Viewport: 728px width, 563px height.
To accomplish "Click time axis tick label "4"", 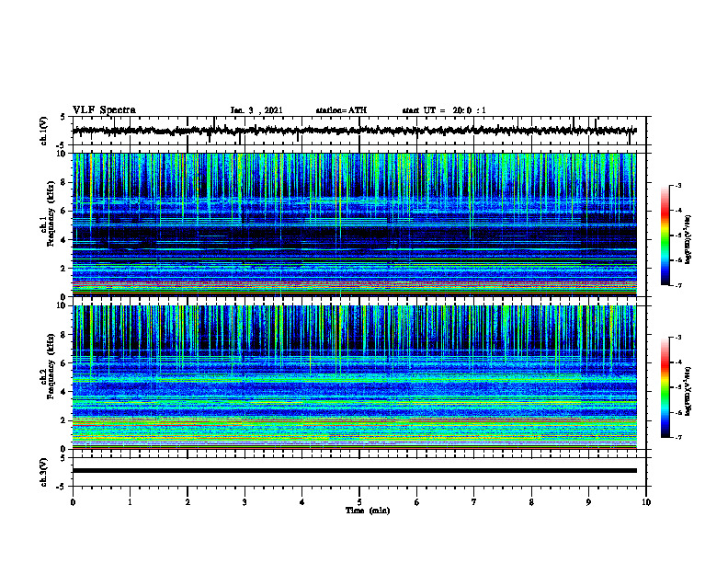I will tap(302, 502).
